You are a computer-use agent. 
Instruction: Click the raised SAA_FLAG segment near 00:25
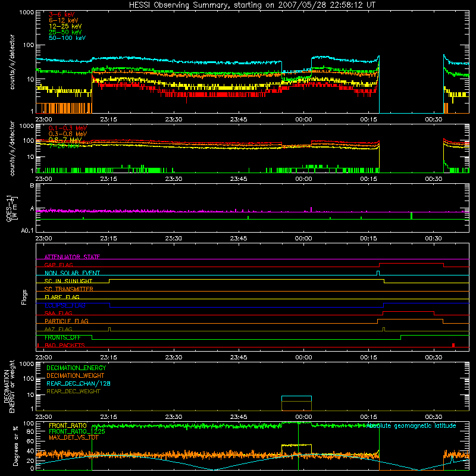(x=408, y=312)
